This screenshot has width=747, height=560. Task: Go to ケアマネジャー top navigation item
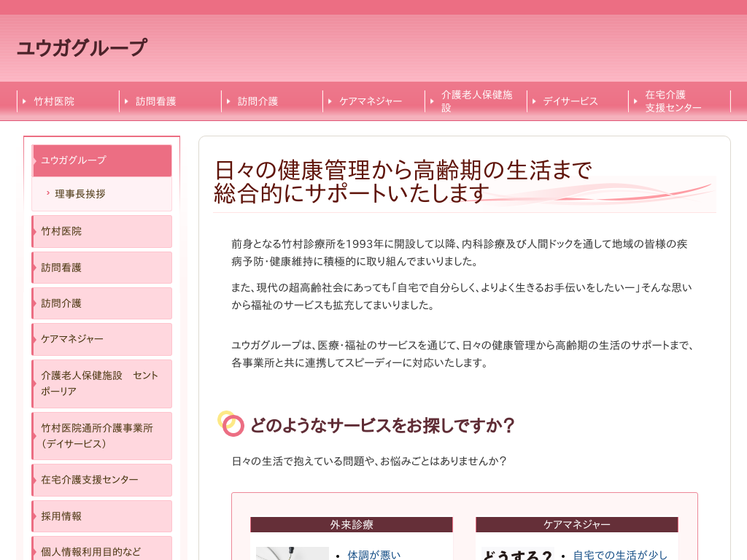pos(370,101)
